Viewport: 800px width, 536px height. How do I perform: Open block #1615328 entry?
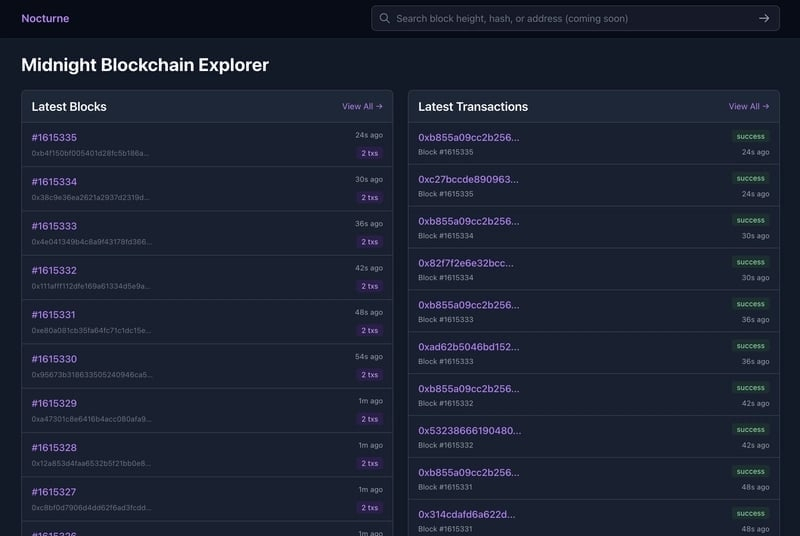54,447
